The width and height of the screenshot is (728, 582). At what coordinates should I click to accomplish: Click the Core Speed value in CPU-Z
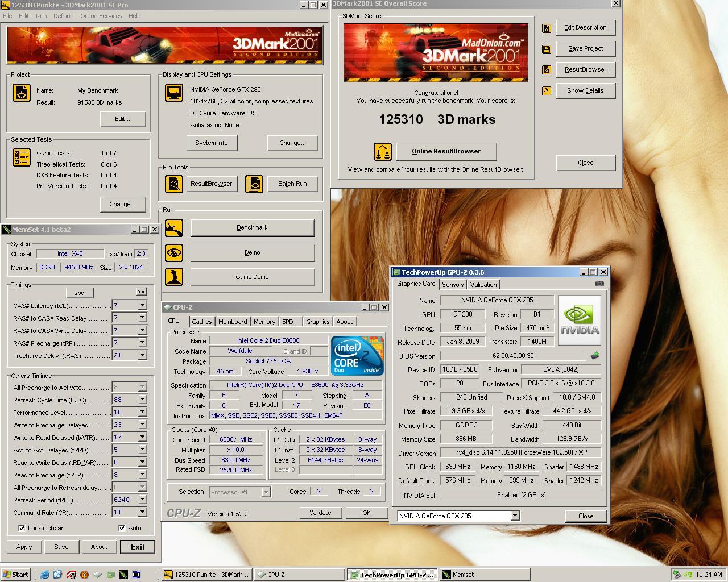235,439
